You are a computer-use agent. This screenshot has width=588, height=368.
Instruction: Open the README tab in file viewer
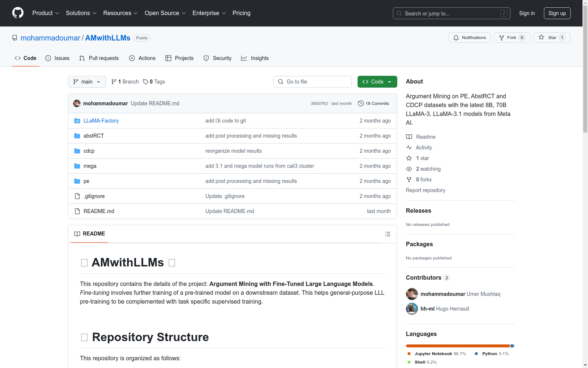(90, 234)
